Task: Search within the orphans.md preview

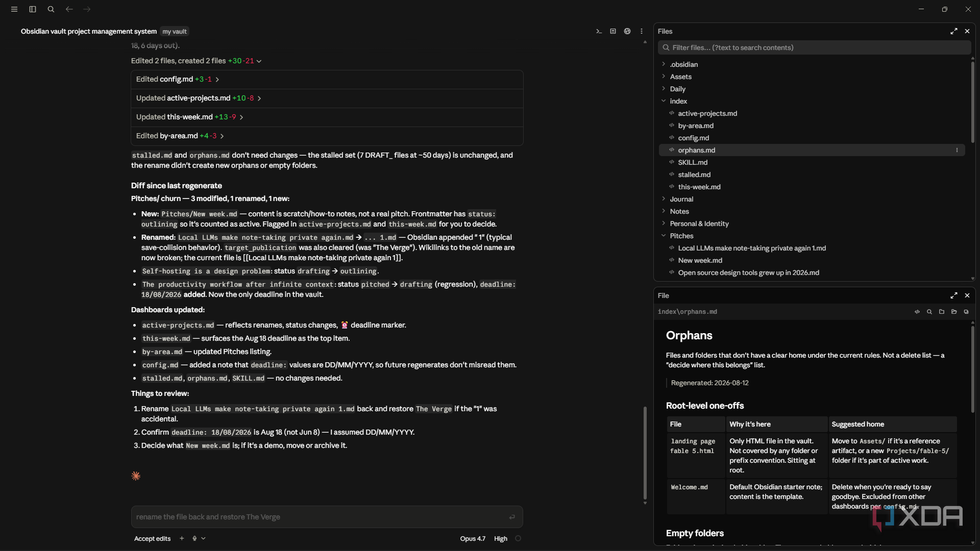Action: click(x=929, y=312)
